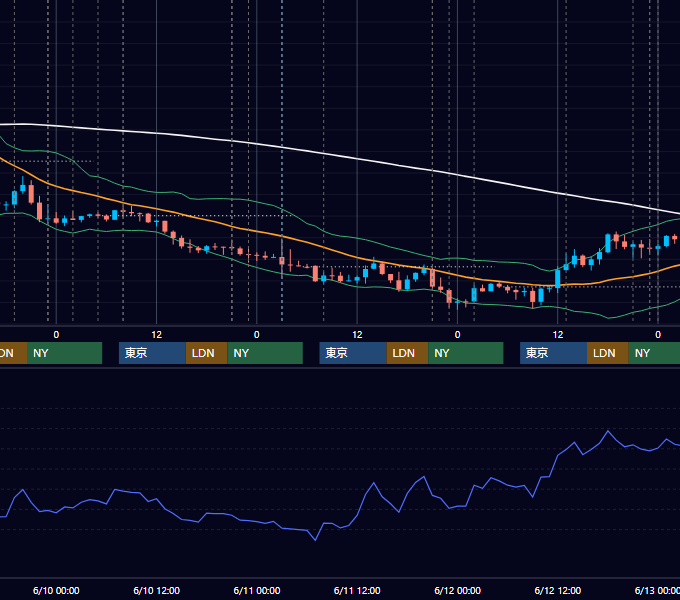
Task: Click the tall blue candle at 6/12 12:00
Action: coord(558,279)
